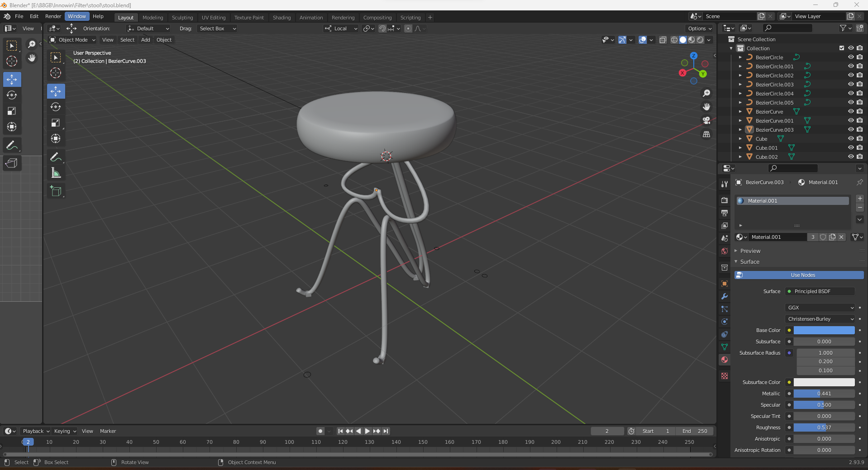Open the Marker menu in the timeline
The image size is (868, 470).
(108, 431)
